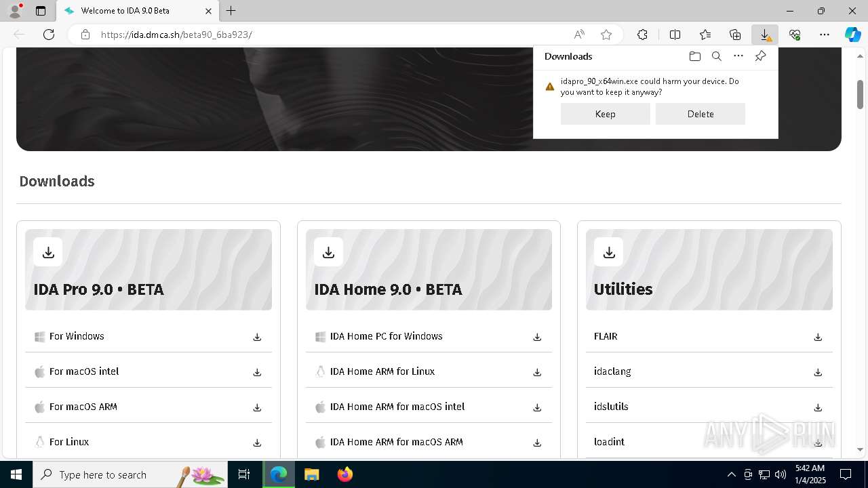Delete the idapro_90_x64win.exe download
The image size is (868, 488).
(701, 114)
